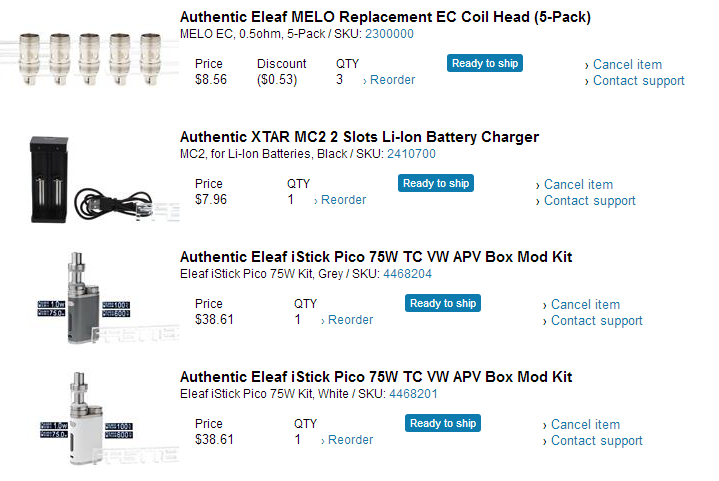
Task: Open the MELO Replacement EC Coil Head product title
Action: click(x=385, y=17)
